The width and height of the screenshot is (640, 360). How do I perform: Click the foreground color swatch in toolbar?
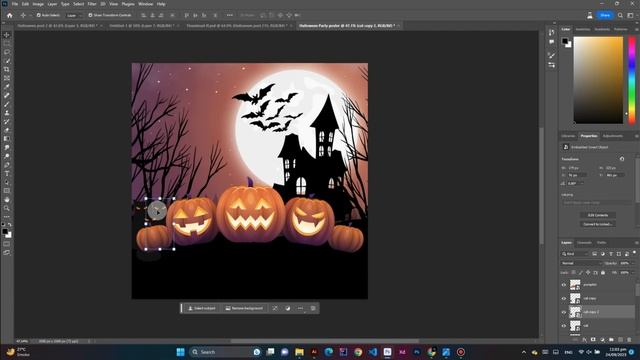5,232
